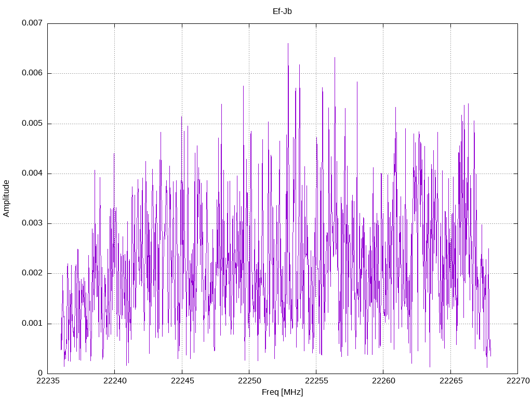Click the 0.005 y-axis tick label
Screen dimensions: 532x399
pos(32,123)
